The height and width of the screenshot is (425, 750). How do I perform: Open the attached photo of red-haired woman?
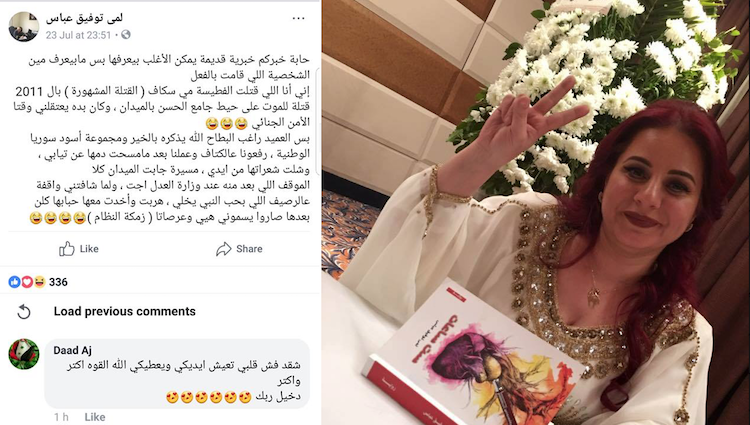click(x=536, y=212)
